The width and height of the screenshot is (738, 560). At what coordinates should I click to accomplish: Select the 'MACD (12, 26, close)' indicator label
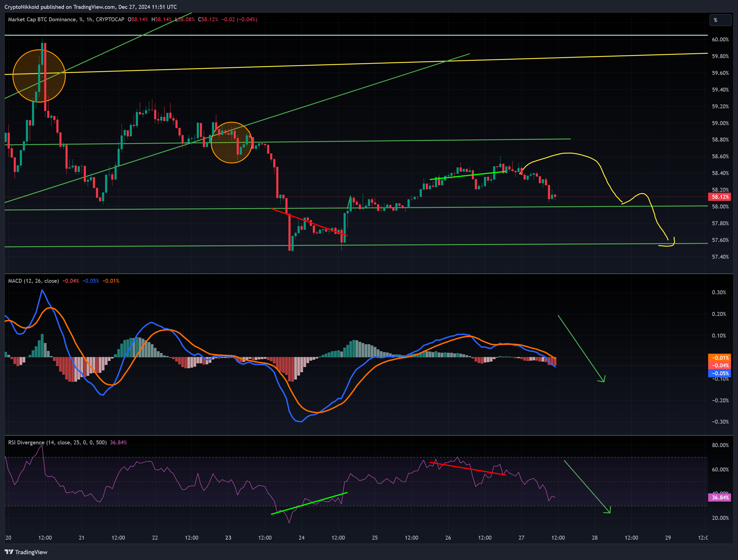34,281
